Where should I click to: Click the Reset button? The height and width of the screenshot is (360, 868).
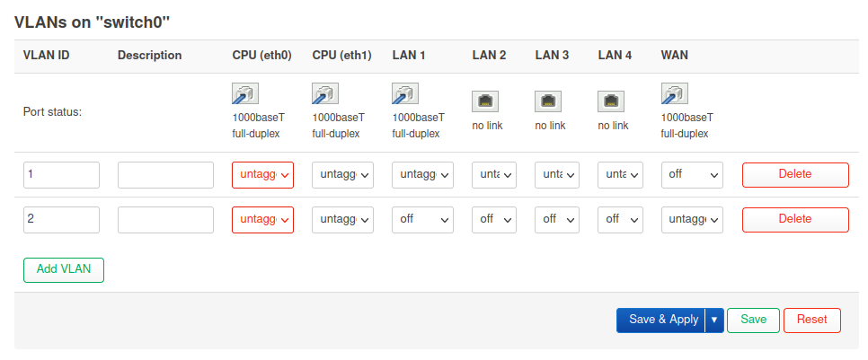(x=811, y=320)
